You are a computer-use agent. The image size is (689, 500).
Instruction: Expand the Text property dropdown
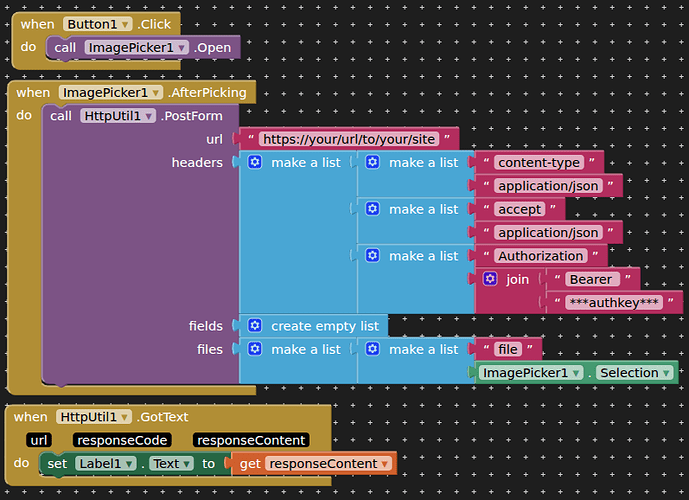[x=186, y=463]
